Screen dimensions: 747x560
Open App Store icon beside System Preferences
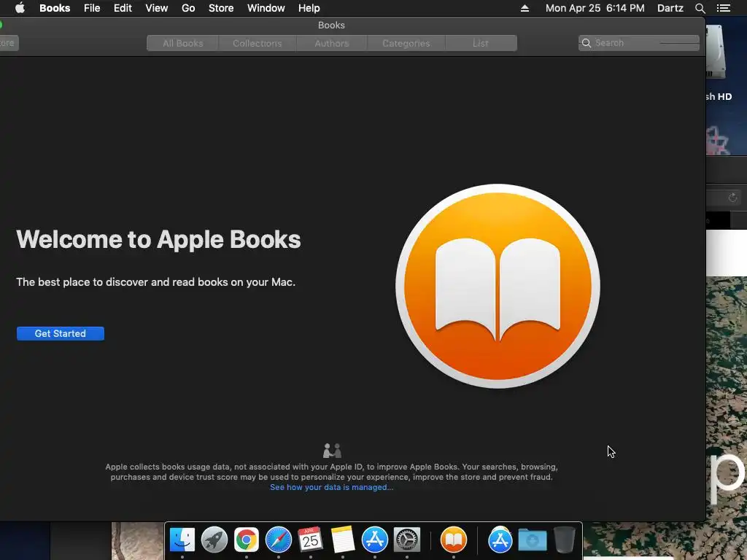[x=375, y=540]
